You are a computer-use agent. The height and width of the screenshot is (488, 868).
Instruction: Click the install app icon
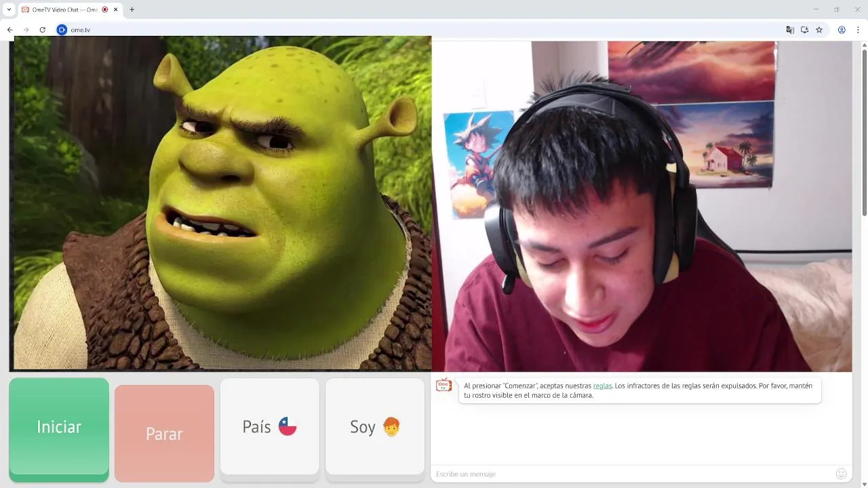coord(804,30)
